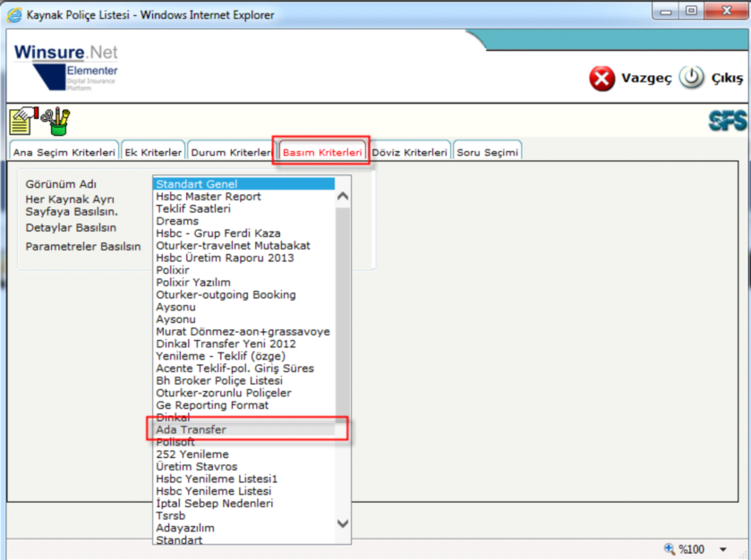The height and width of the screenshot is (560, 751).
Task: Click the list scrollbar up arrow
Action: 343,195
